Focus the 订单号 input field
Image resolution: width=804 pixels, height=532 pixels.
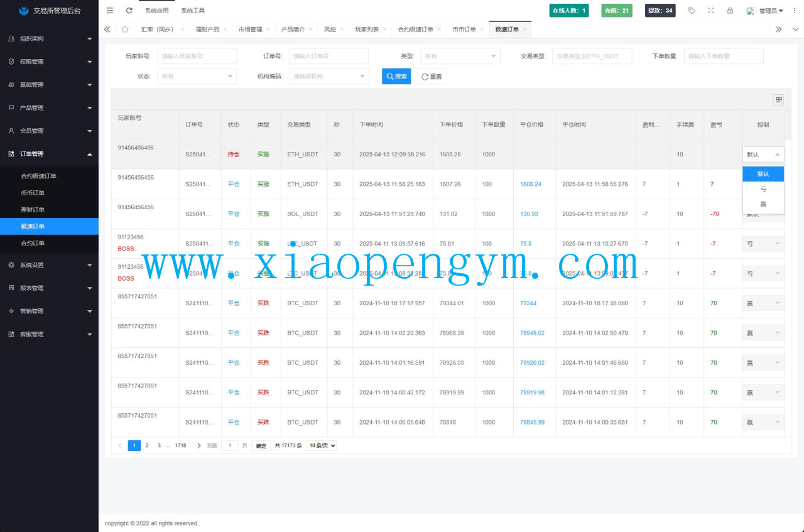click(x=329, y=56)
